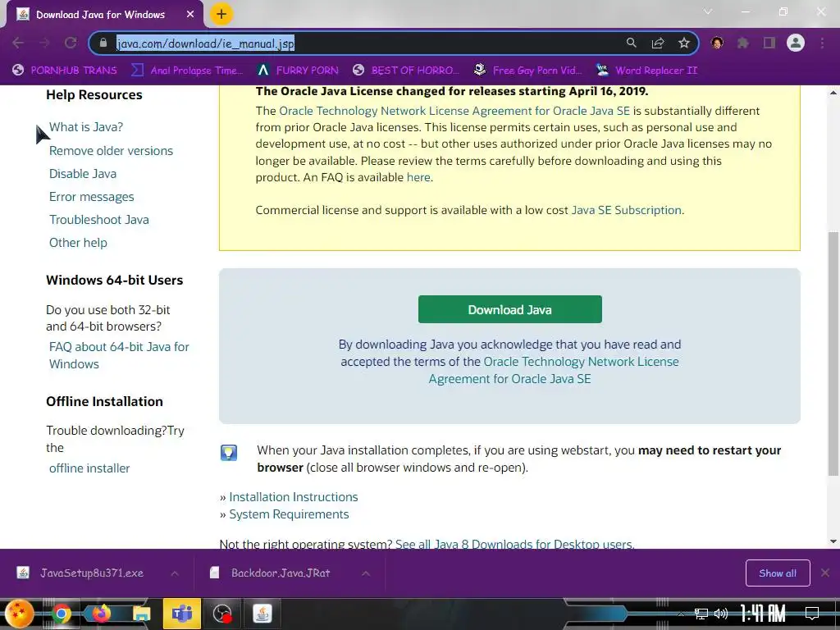The width and height of the screenshot is (840, 630).
Task: Click Show all downloads button
Action: pyautogui.click(x=778, y=573)
